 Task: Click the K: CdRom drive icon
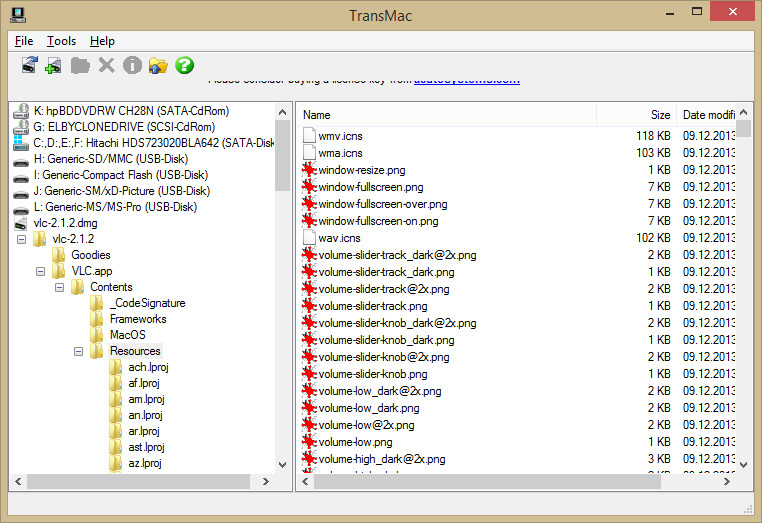[x=21, y=111]
